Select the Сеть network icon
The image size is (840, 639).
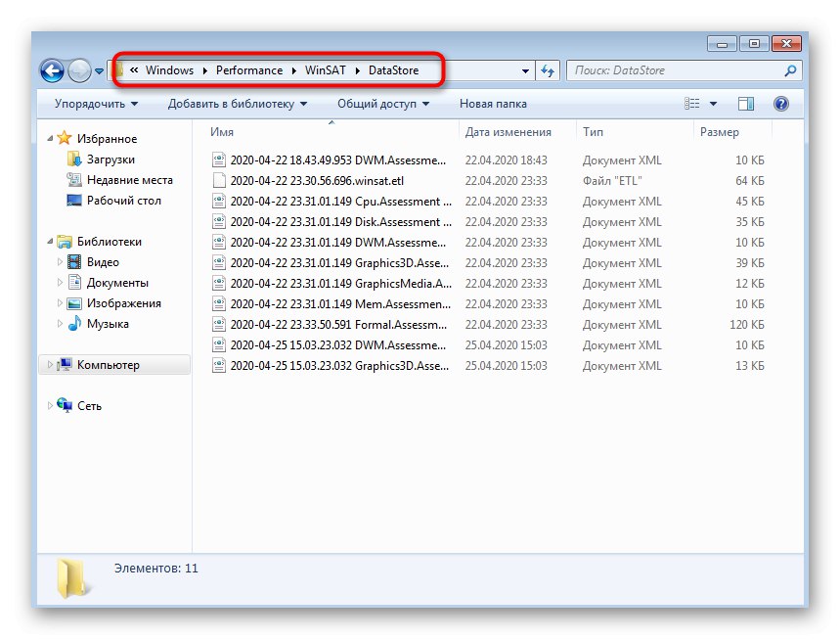[65, 405]
